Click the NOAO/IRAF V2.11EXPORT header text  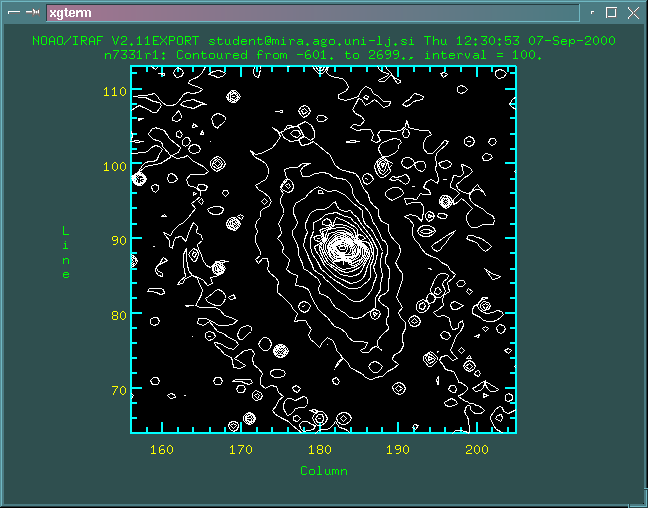tap(116, 41)
